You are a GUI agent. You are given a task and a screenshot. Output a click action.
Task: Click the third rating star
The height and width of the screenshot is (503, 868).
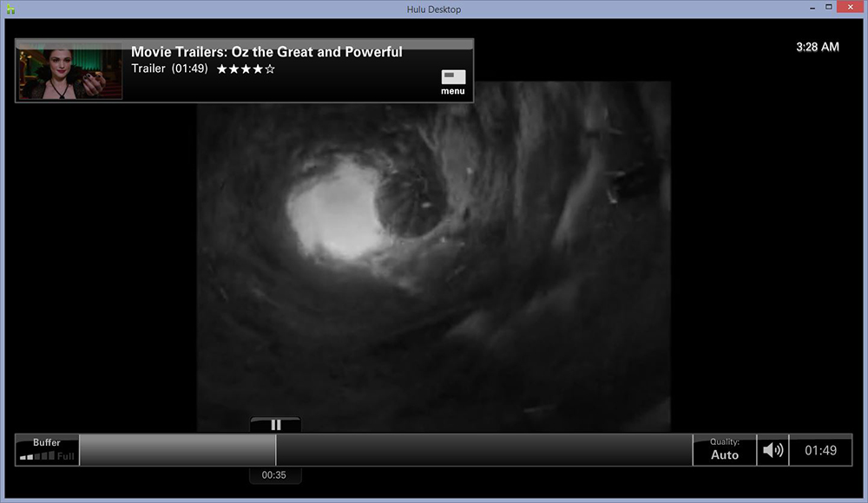click(x=246, y=69)
